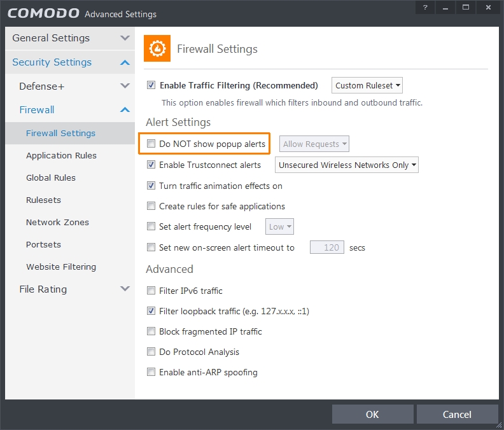
Task: Expand the File Rating section
Action: 125,289
